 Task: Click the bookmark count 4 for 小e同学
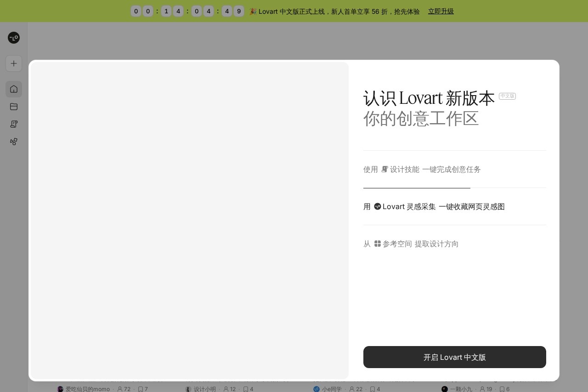pyautogui.click(x=375, y=389)
